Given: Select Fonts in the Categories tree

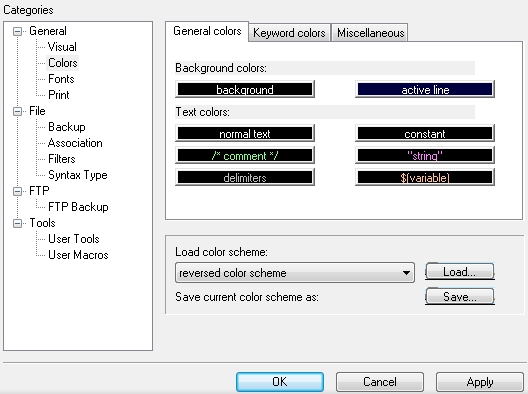Looking at the screenshot, I should [61, 79].
